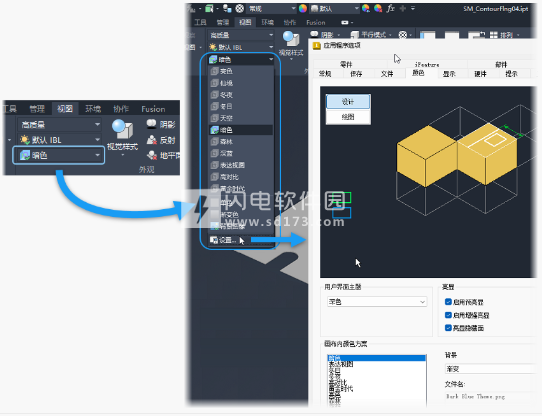This screenshot has height=416, width=542.
Task: Click the 排列 arrange windows icon
Action: [x=493, y=35]
